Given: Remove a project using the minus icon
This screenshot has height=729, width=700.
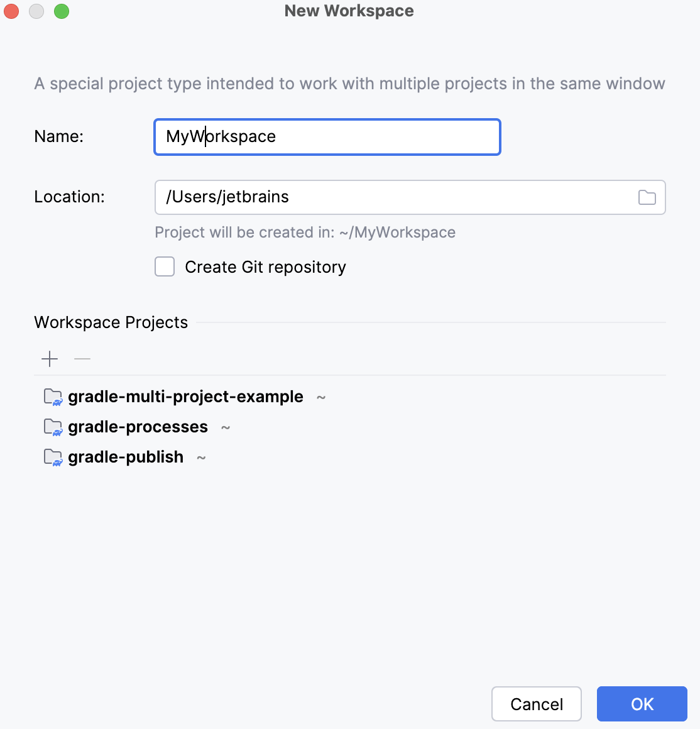Looking at the screenshot, I should click(x=82, y=358).
